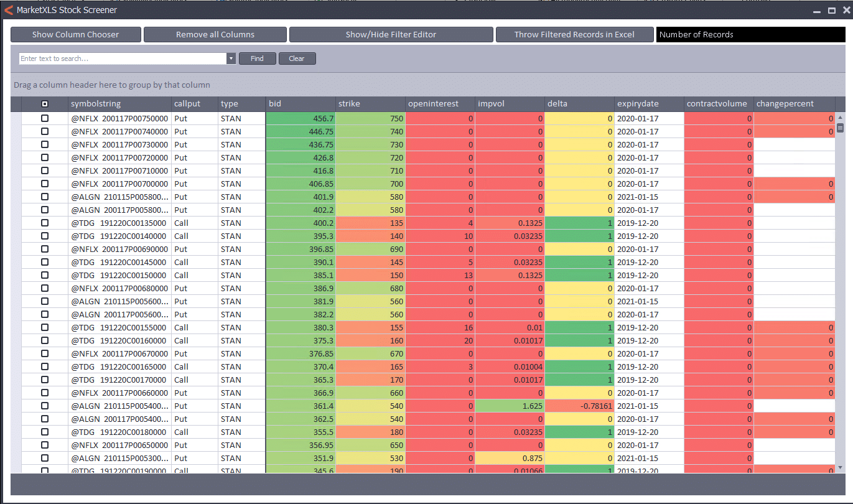Viewport: 853px width, 504px height.
Task: Click bid cell 376.85
Action: [x=301, y=353]
